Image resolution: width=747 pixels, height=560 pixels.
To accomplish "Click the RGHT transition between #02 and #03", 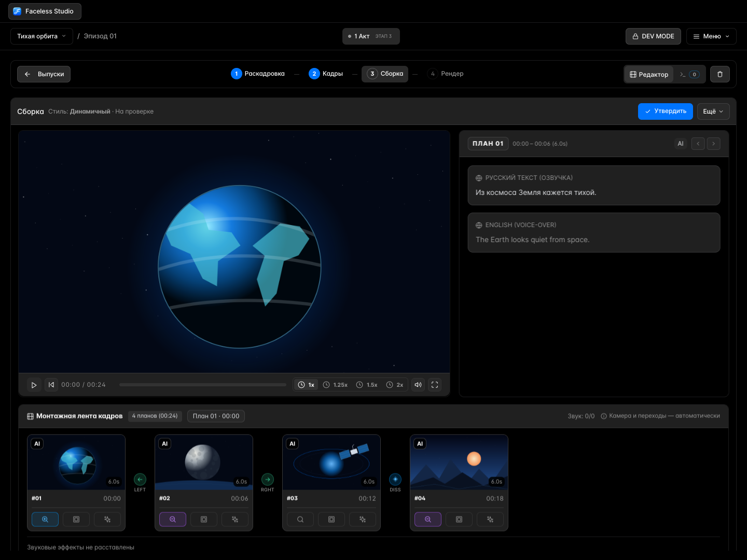I will tap(268, 482).
